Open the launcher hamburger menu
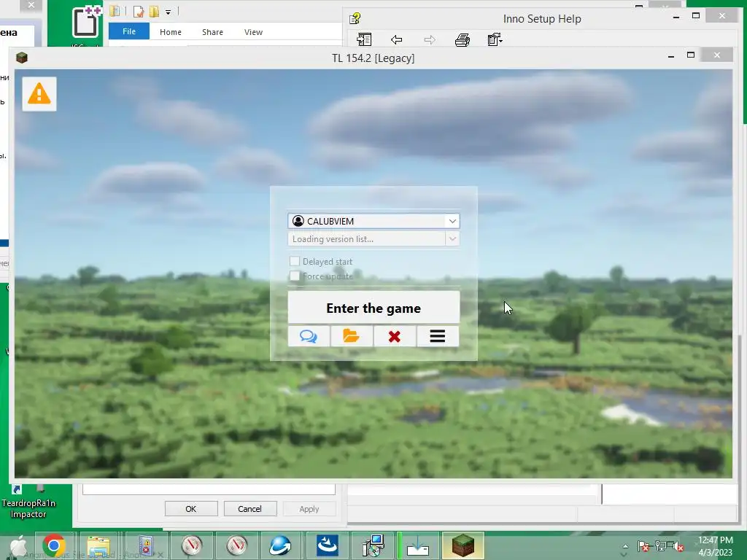Viewport: 747px width, 560px height. click(438, 337)
